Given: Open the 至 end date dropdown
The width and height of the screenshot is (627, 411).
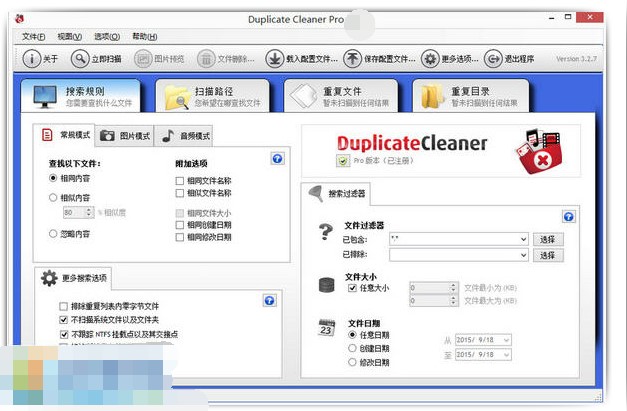Looking at the screenshot, I should (506, 355).
